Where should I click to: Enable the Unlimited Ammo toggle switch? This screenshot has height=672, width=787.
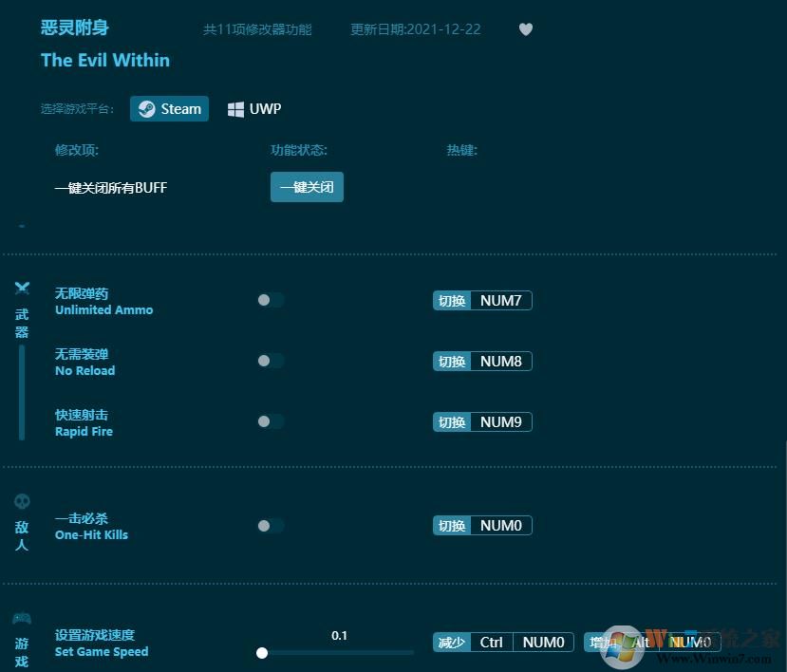(x=270, y=300)
